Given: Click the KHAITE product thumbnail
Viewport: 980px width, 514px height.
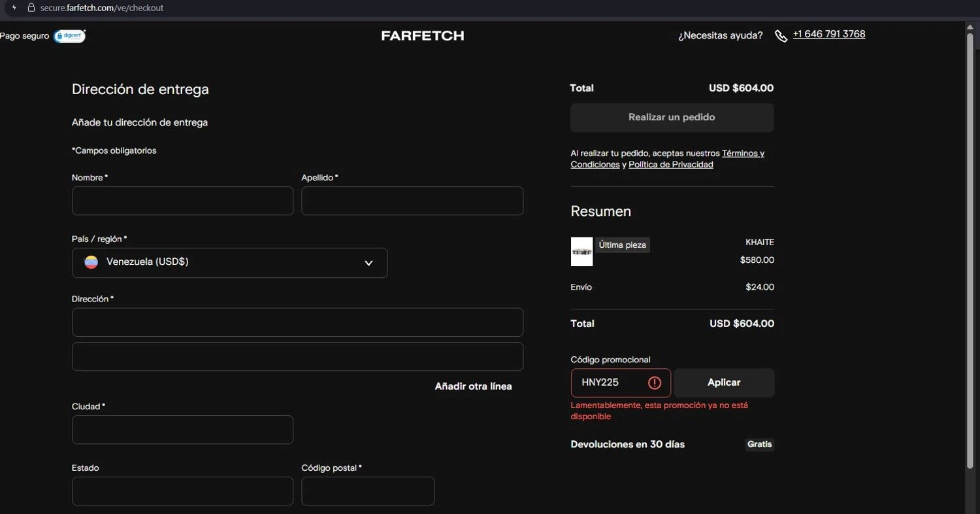Looking at the screenshot, I should pyautogui.click(x=581, y=252).
